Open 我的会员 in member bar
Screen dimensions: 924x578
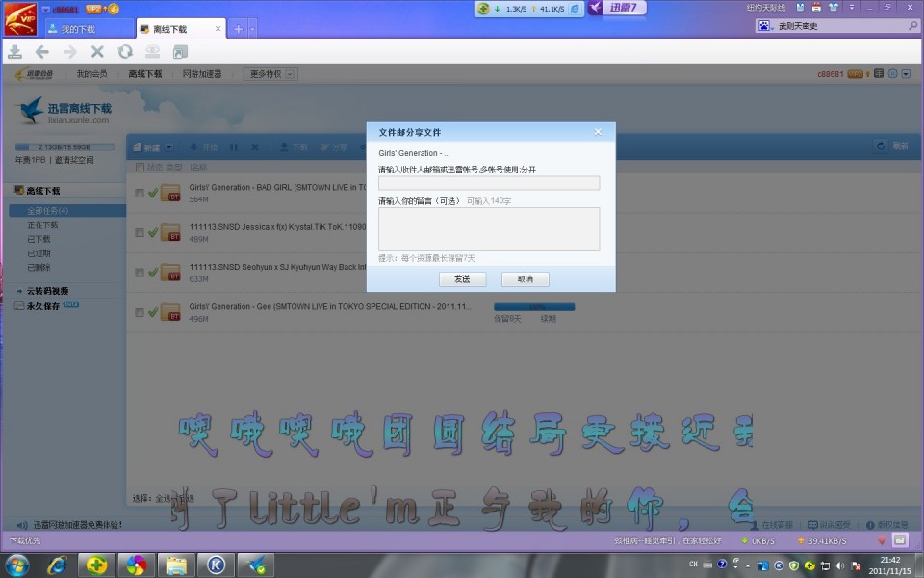tap(92, 74)
